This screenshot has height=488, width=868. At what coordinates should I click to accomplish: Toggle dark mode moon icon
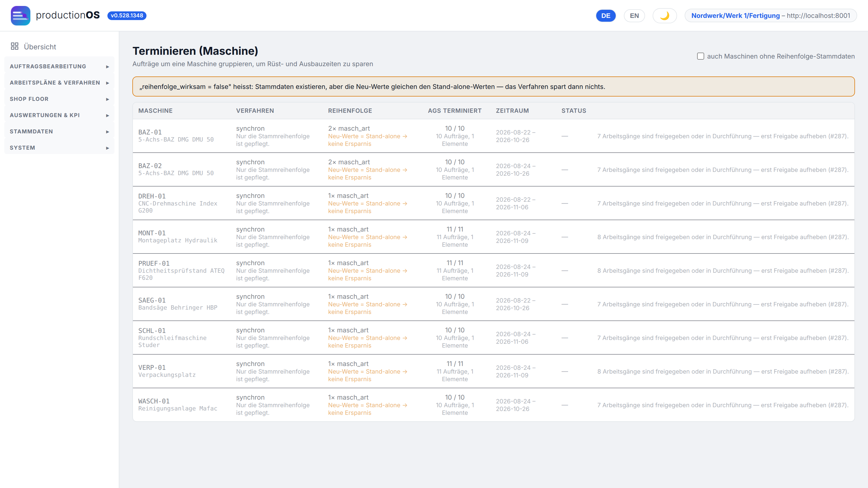pyautogui.click(x=665, y=15)
